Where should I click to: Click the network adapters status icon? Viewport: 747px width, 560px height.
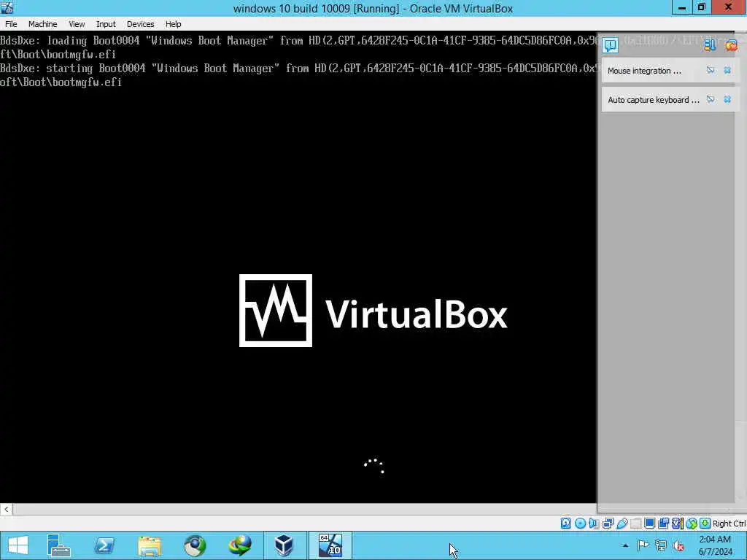pos(608,524)
